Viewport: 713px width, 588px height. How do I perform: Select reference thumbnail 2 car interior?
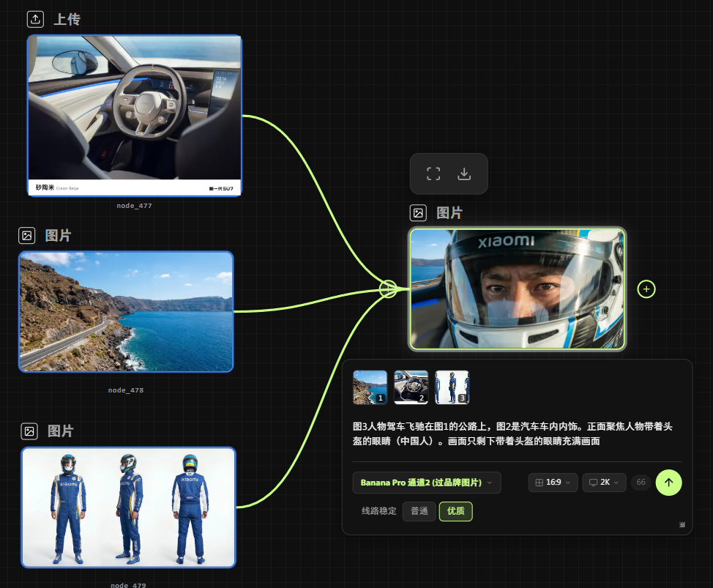(411, 387)
